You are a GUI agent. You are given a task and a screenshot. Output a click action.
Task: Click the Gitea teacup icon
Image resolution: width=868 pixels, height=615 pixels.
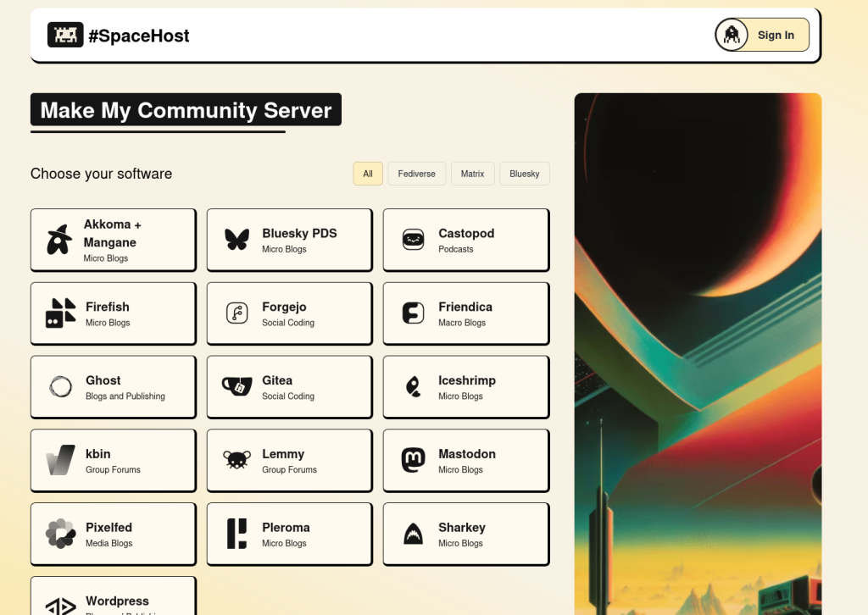tap(237, 386)
